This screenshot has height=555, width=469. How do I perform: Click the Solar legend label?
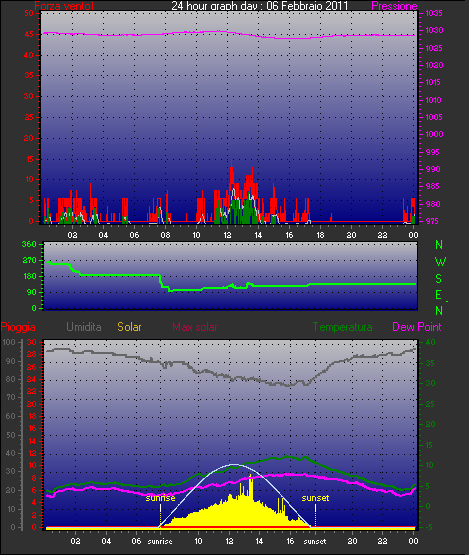click(x=129, y=327)
